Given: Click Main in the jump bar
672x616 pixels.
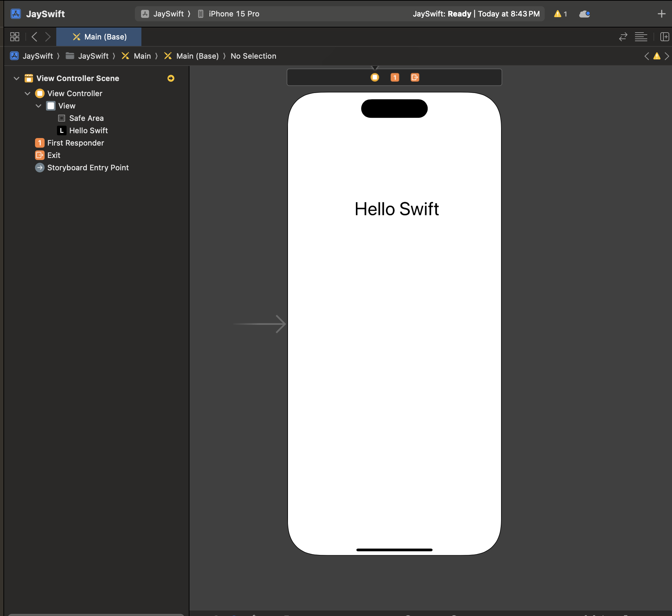Looking at the screenshot, I should point(136,56).
